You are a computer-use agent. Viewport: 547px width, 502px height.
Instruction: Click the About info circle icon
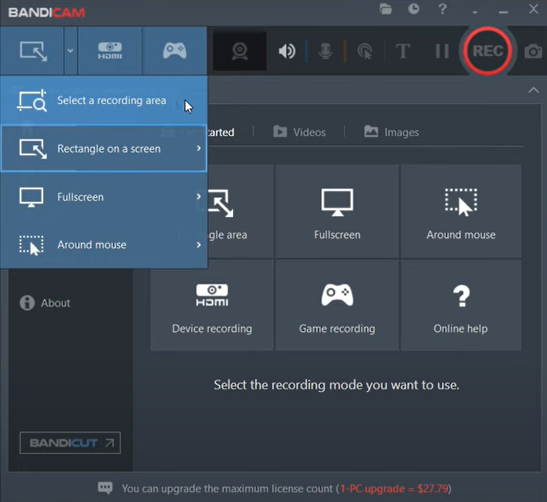(27, 302)
